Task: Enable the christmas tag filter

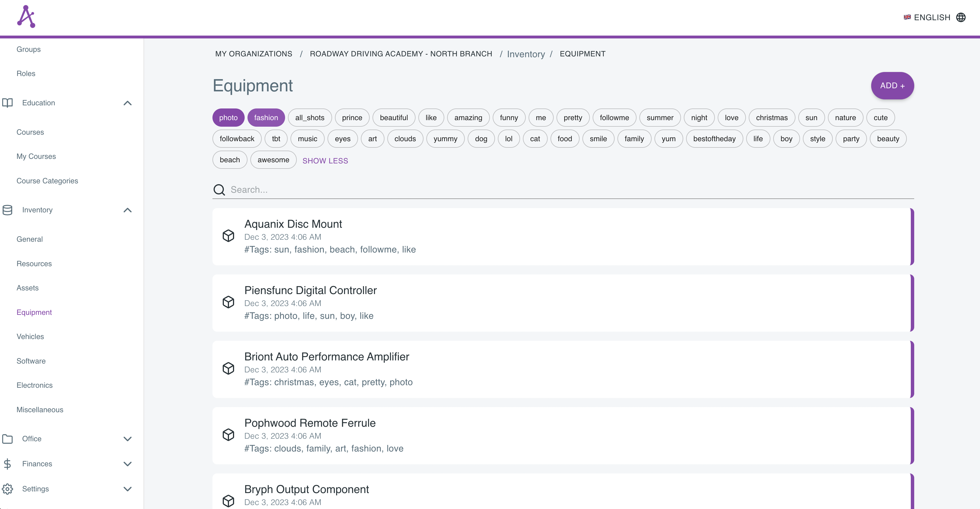Action: coord(771,118)
